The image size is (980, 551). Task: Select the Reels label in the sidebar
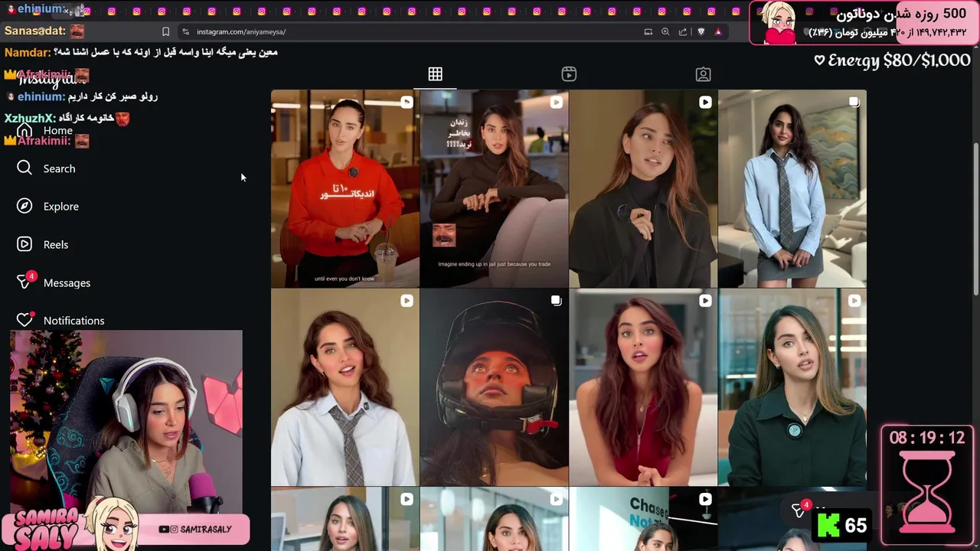point(56,245)
